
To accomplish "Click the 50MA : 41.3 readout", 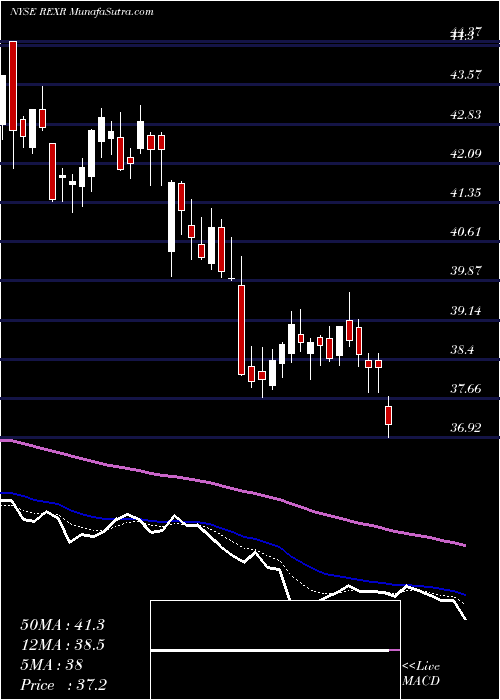I will (x=62, y=624).
